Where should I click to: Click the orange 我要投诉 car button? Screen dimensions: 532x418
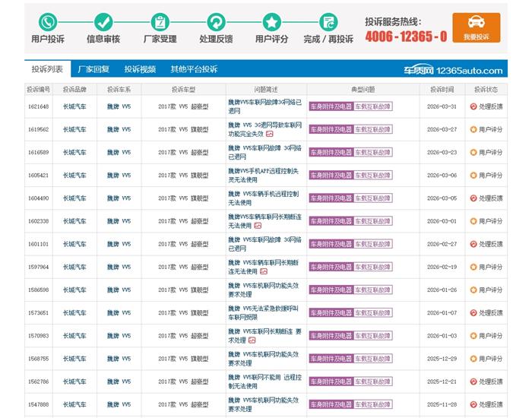[x=476, y=27]
